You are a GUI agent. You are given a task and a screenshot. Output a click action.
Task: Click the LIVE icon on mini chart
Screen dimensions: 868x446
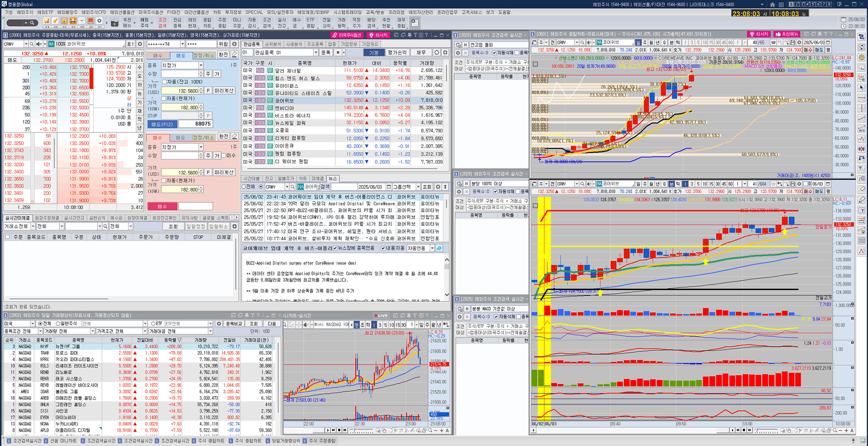[x=381, y=315]
